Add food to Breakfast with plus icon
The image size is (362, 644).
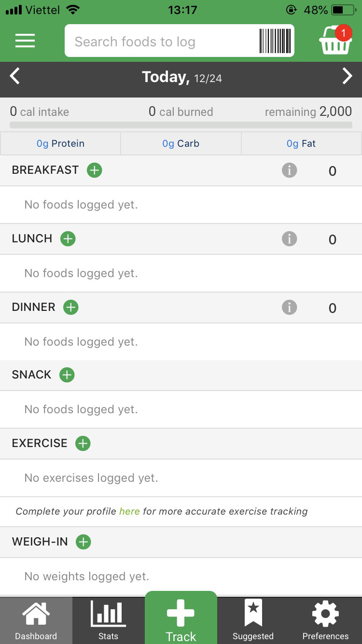point(95,170)
